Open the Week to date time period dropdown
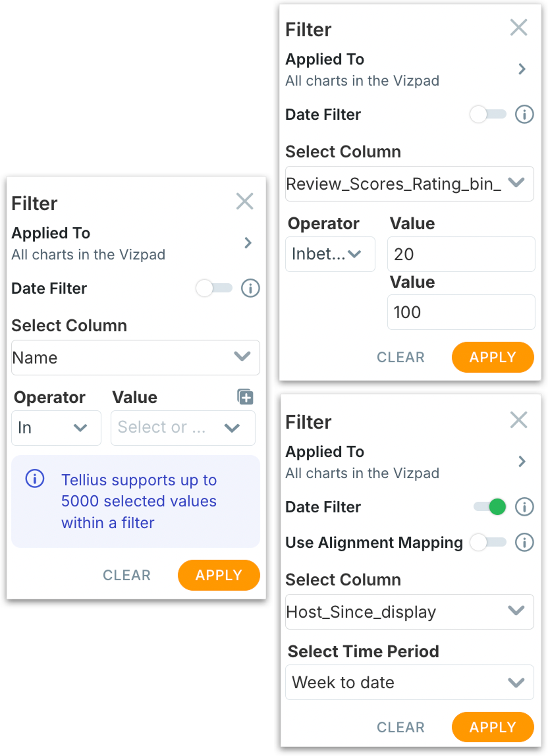 point(409,682)
